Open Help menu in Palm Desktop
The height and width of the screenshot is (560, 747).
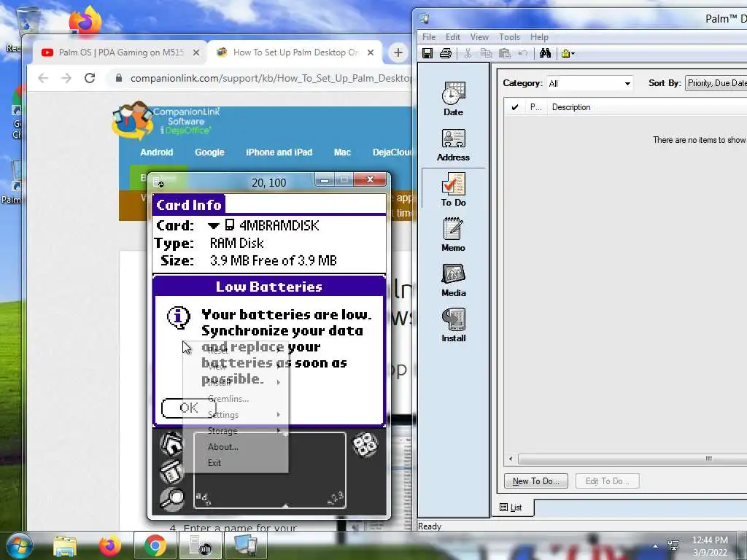click(x=539, y=36)
